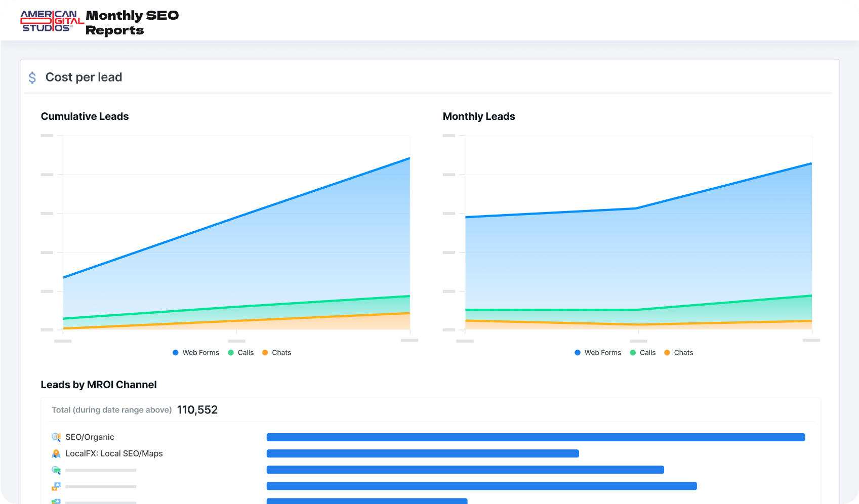859x504 pixels.
Task: Hide Calls series in Monthly Leads legend
Action: click(643, 353)
